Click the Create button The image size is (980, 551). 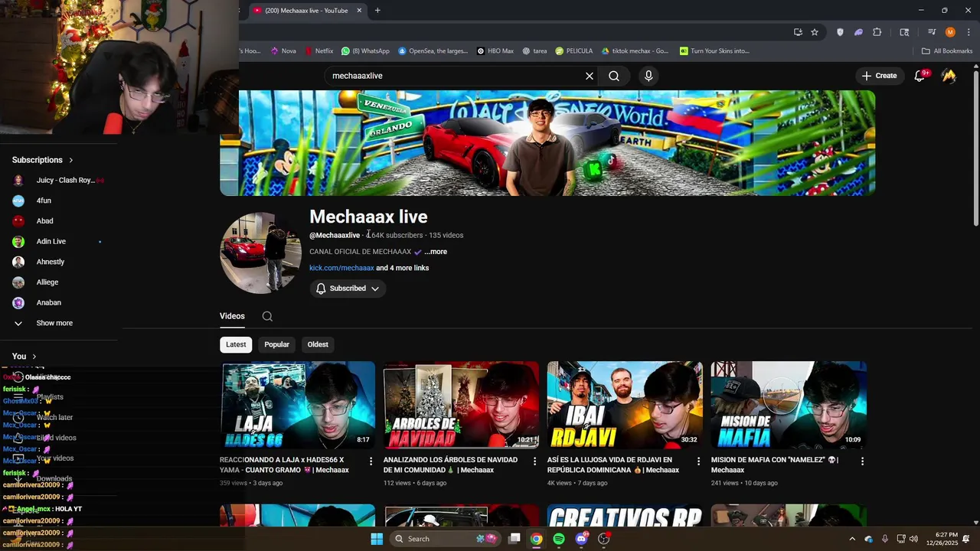[x=879, y=76]
